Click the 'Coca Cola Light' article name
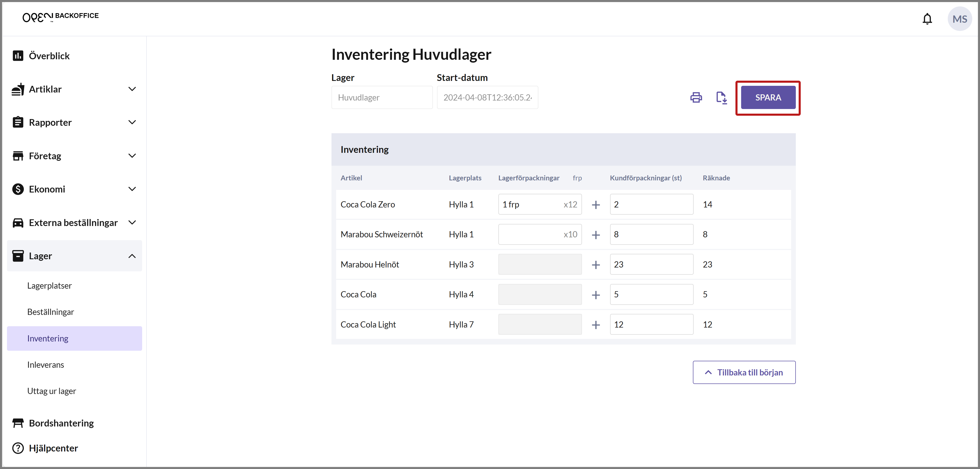The height and width of the screenshot is (469, 980). coord(368,325)
